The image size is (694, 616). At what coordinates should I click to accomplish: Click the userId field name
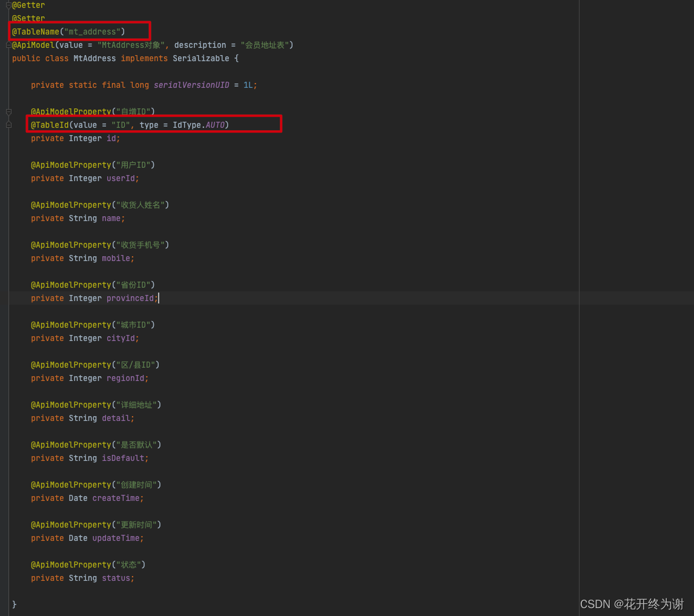(x=121, y=178)
